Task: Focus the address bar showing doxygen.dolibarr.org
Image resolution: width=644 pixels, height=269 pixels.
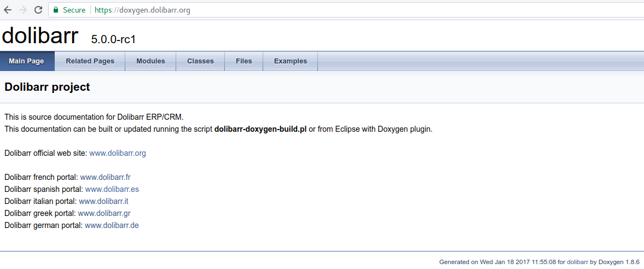Action: click(345, 10)
